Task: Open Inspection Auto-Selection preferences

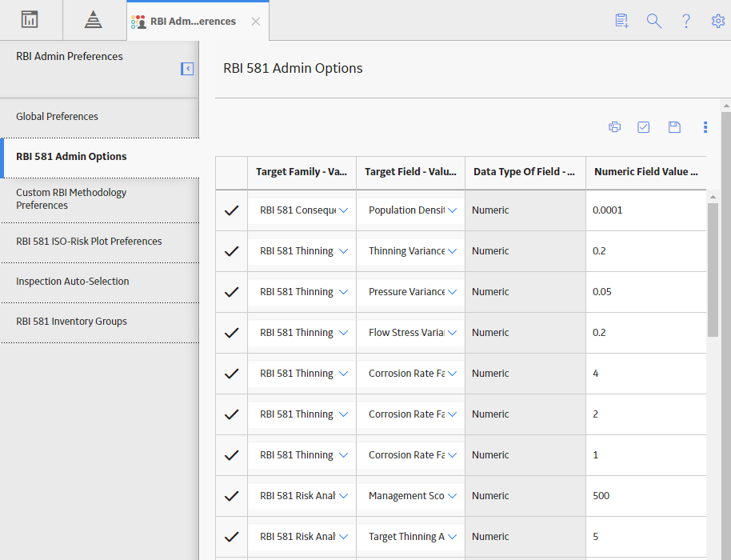Action: pos(99,282)
